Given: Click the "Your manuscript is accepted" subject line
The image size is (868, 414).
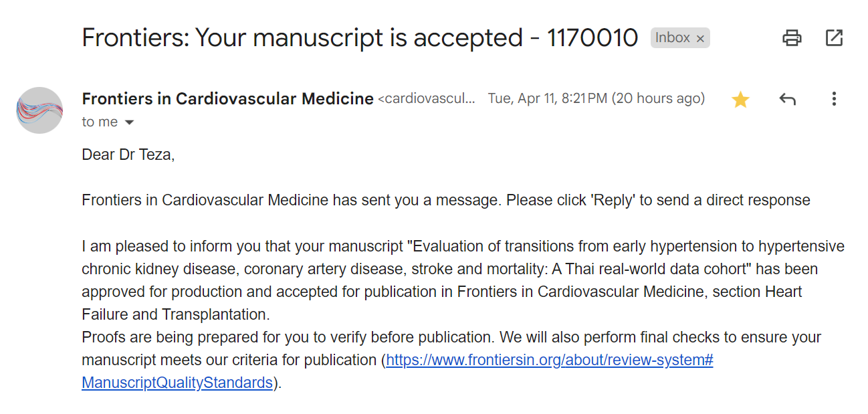Looking at the screenshot, I should coord(360,38).
